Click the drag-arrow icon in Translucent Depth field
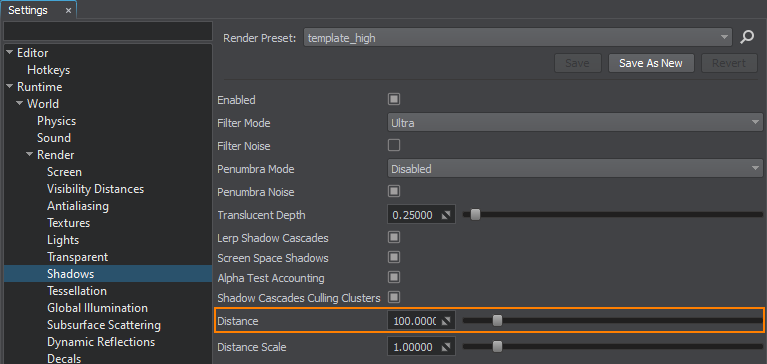 point(445,215)
